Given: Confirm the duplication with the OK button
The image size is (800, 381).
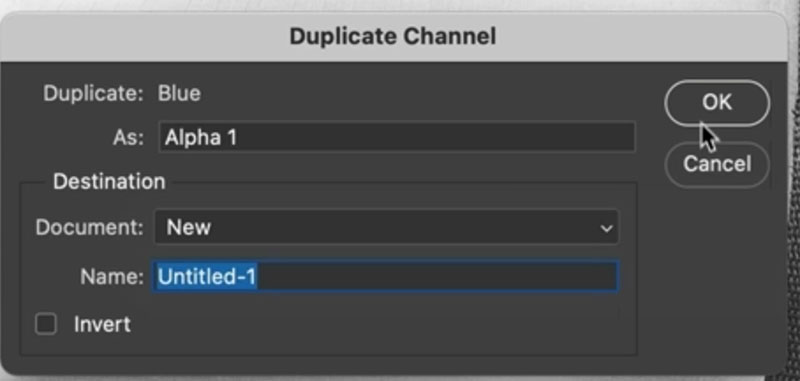Looking at the screenshot, I should click(717, 103).
